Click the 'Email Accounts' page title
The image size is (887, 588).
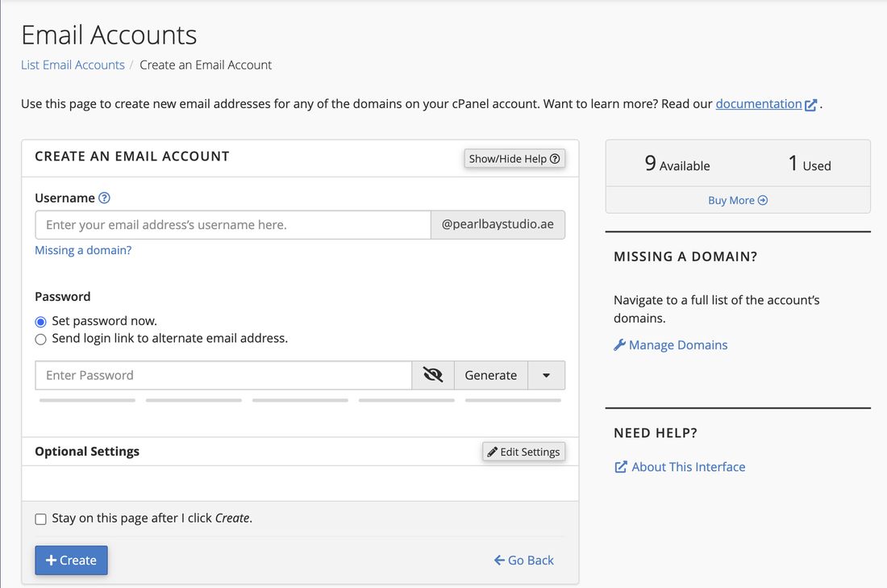coord(109,35)
